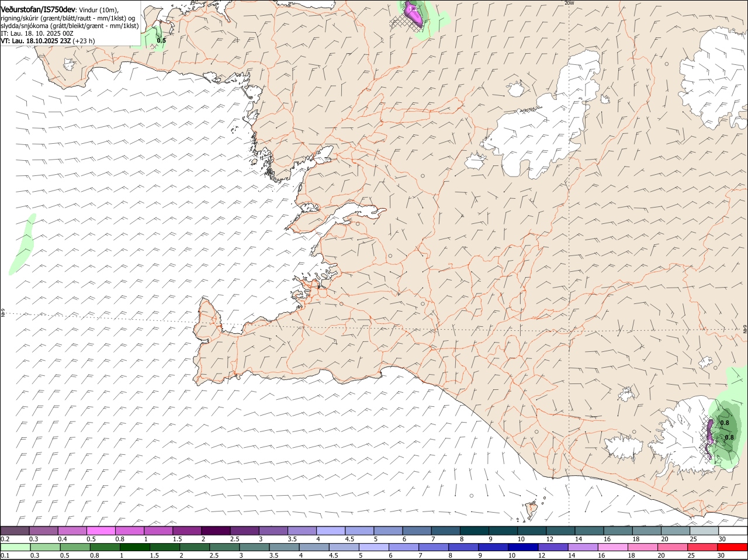748x560 pixels.
Task: Select the slate blue 7 swatch in the snow legend
Action: [x=446, y=531]
